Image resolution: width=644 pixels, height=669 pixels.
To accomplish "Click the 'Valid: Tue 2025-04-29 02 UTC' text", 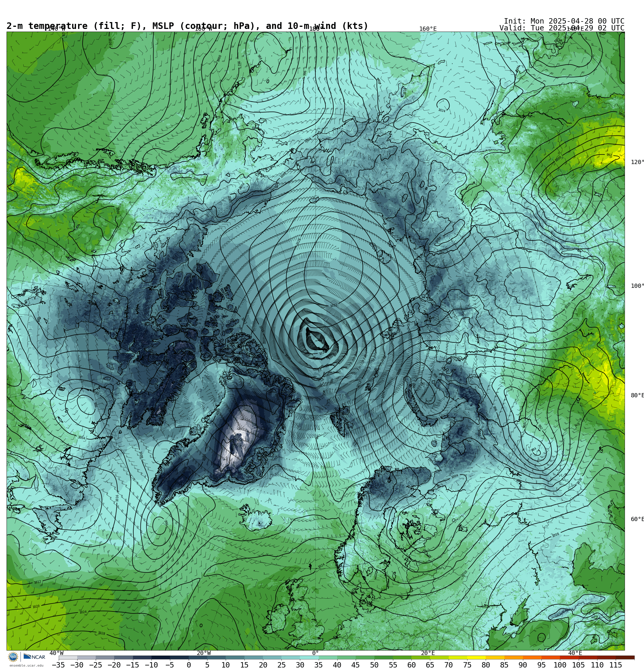I will pyautogui.click(x=562, y=28).
